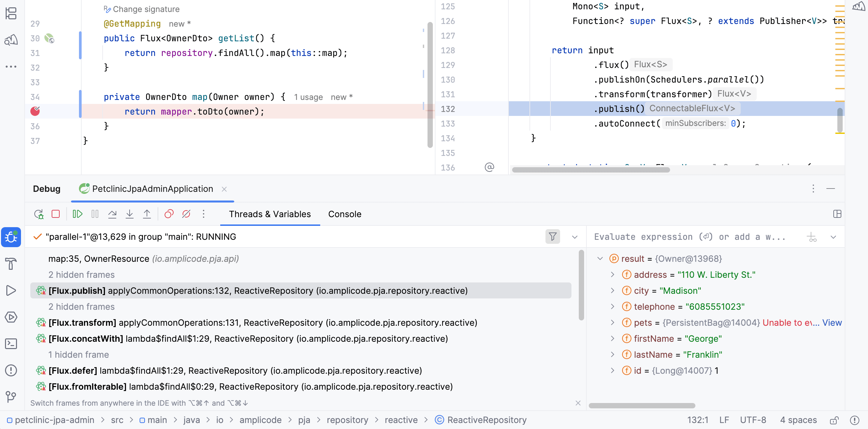Click the right editor's horizontal scrollbar
The image size is (868, 429).
tap(590, 170)
